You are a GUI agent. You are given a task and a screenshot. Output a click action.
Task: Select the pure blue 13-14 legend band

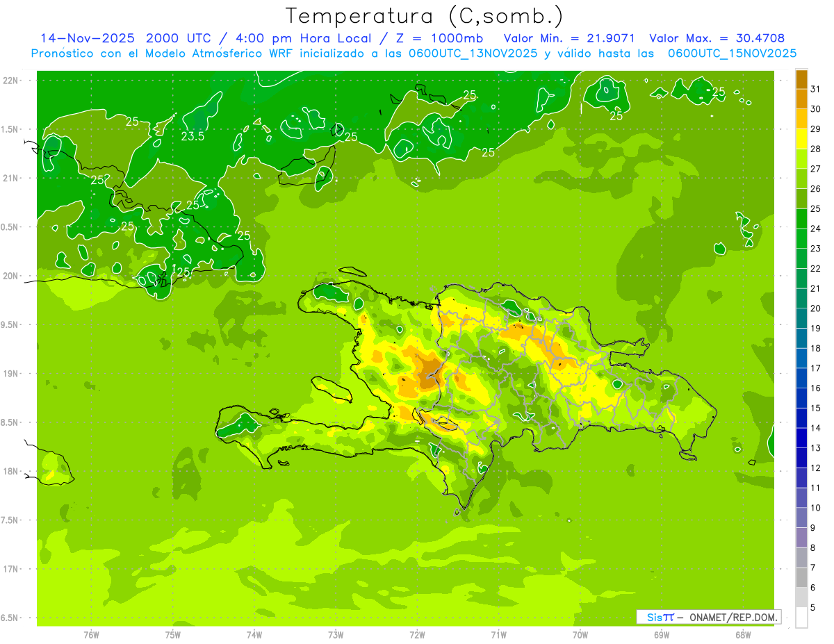click(x=801, y=438)
